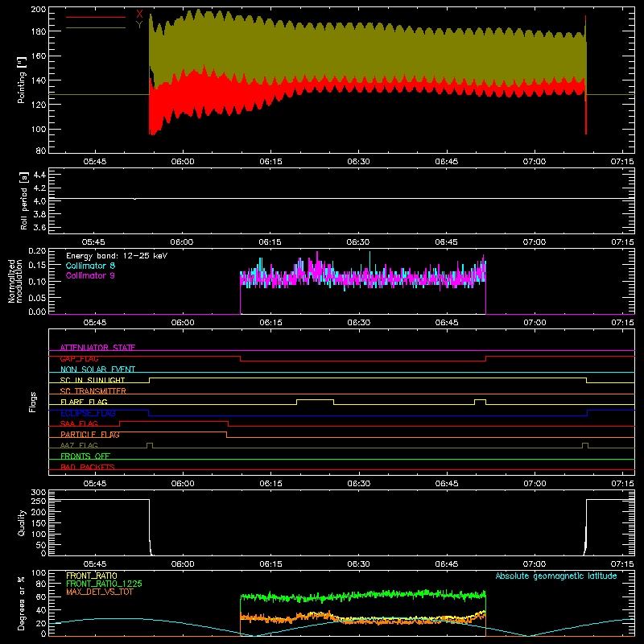Click the 60 value on degrees axis
Screen dimensions: 644x644
pos(41,597)
